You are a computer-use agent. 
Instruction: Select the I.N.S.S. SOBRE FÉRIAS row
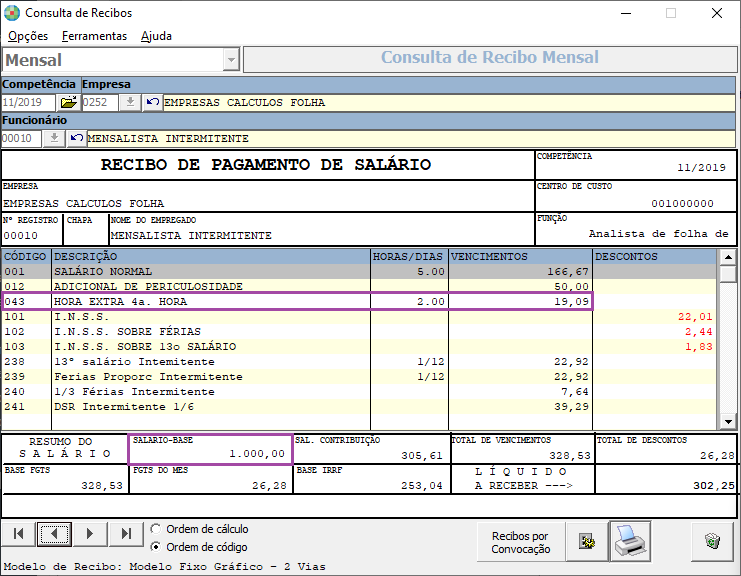tap(359, 331)
